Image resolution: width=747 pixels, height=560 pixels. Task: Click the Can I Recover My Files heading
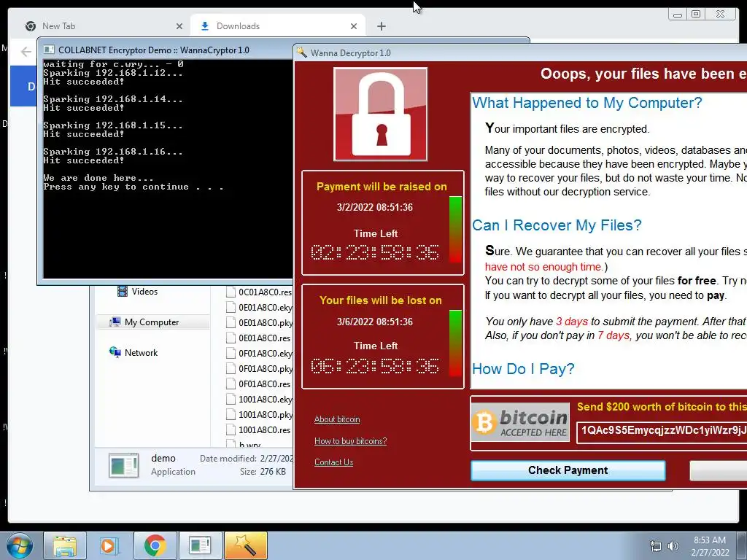557,225
